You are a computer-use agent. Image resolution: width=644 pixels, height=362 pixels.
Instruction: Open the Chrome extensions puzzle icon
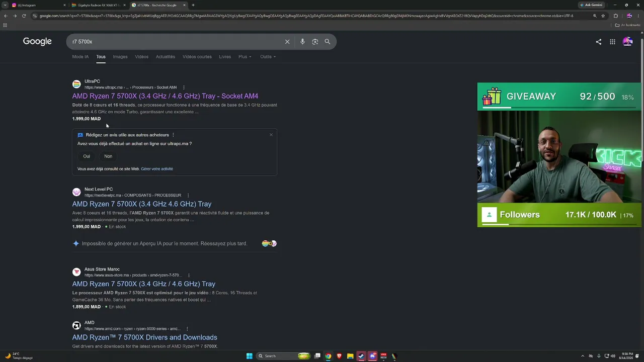pyautogui.click(x=615, y=16)
